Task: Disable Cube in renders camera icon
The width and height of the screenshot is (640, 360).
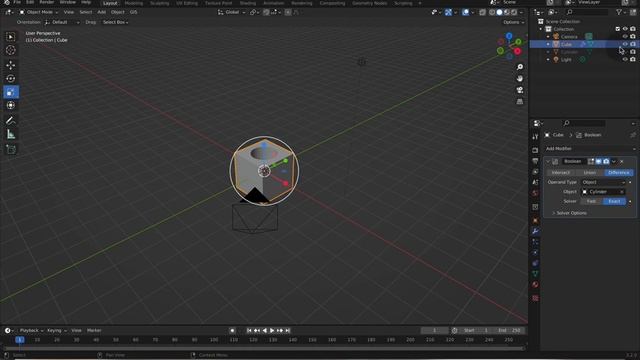Action: 633,44
